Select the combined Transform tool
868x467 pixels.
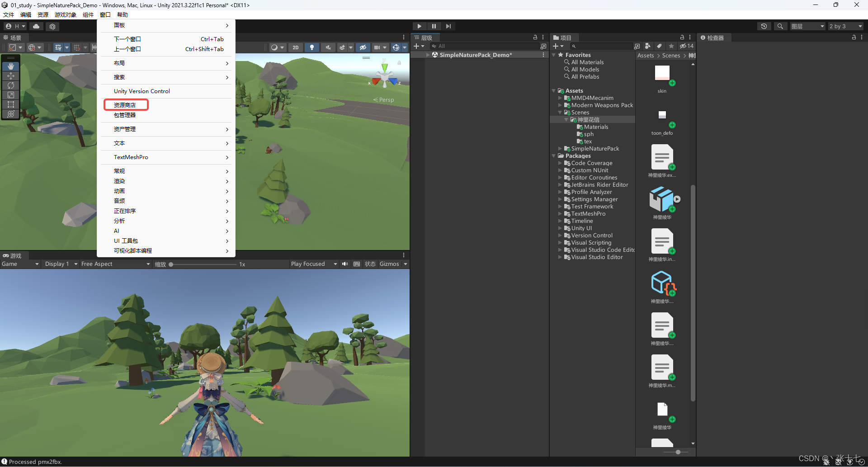11,114
